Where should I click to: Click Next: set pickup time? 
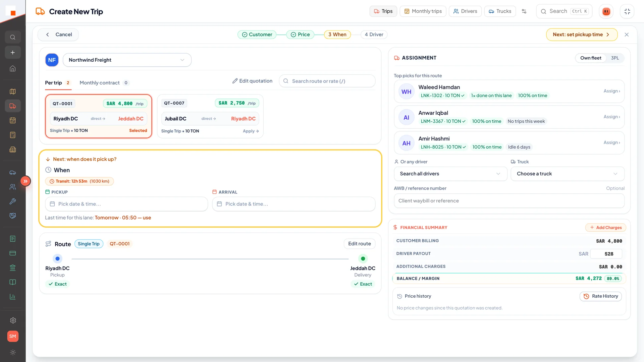[582, 35]
